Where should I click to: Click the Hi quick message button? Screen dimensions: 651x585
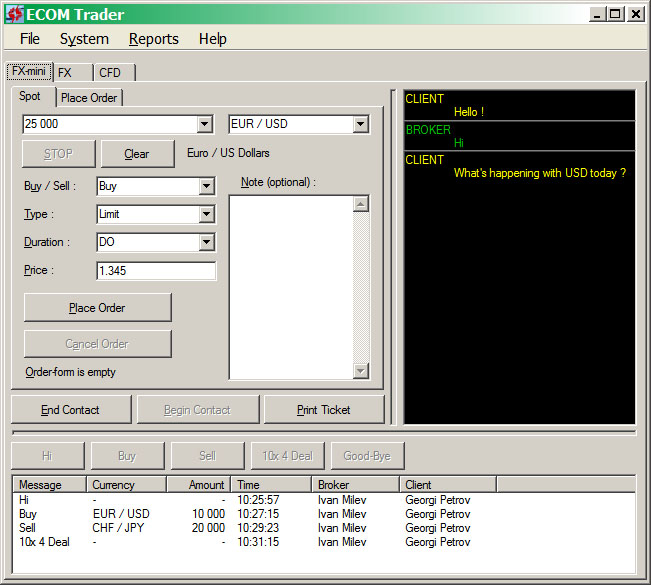point(48,456)
